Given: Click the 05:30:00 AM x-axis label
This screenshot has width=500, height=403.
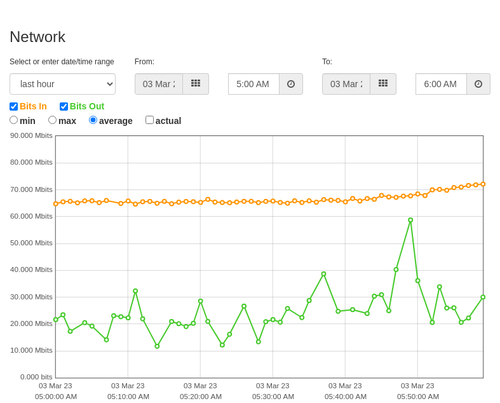Looking at the screenshot, I should [273, 397].
